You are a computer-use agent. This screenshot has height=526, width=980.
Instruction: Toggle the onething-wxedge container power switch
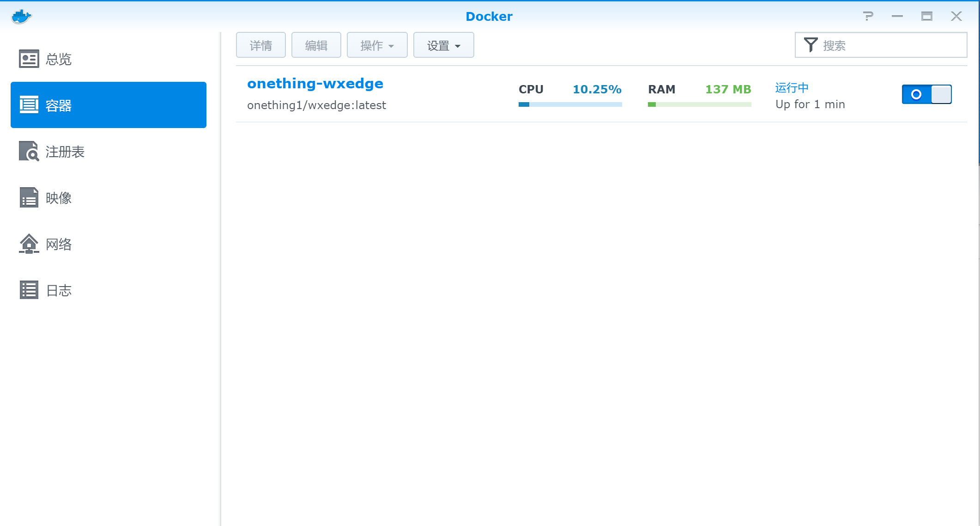click(x=926, y=94)
